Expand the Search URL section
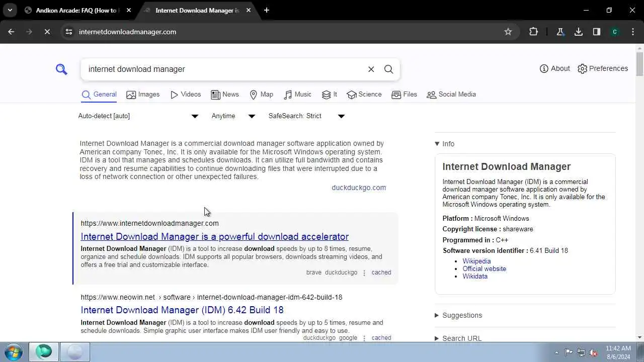The image size is (644, 362). tap(458, 338)
